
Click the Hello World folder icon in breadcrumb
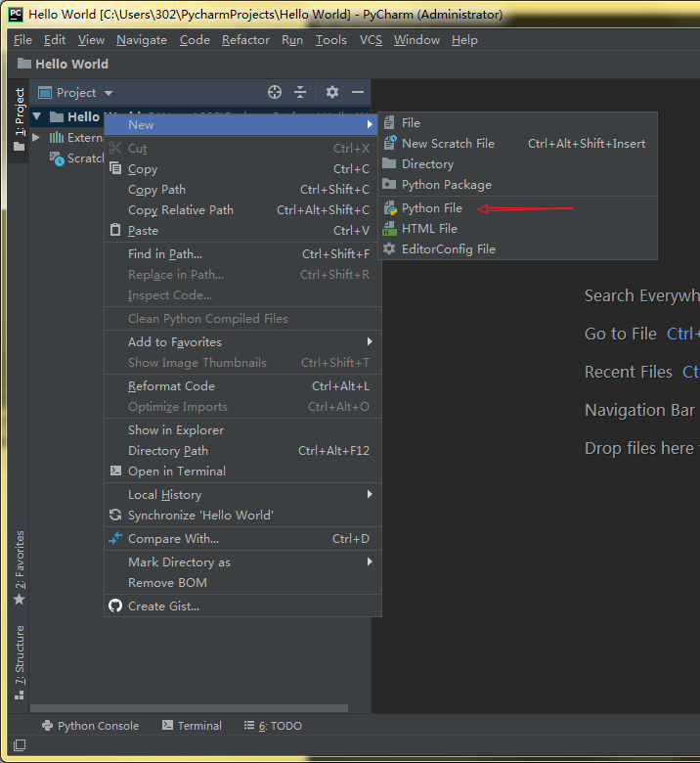(24, 64)
